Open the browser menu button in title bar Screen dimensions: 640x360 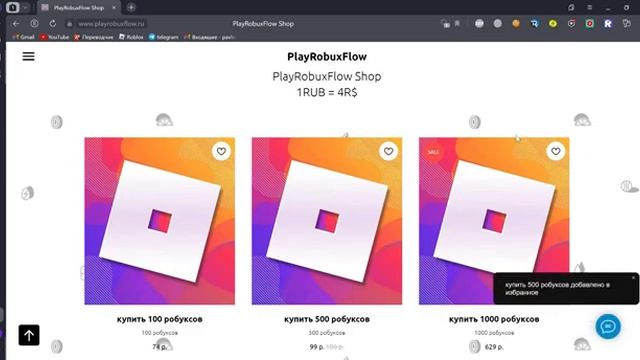click(589, 7)
